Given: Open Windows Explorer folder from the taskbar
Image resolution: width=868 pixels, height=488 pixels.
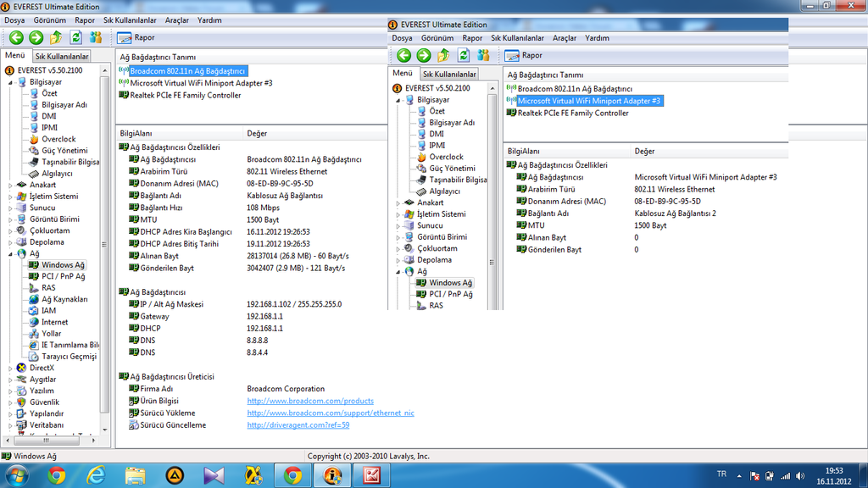Looking at the screenshot, I should [135, 476].
